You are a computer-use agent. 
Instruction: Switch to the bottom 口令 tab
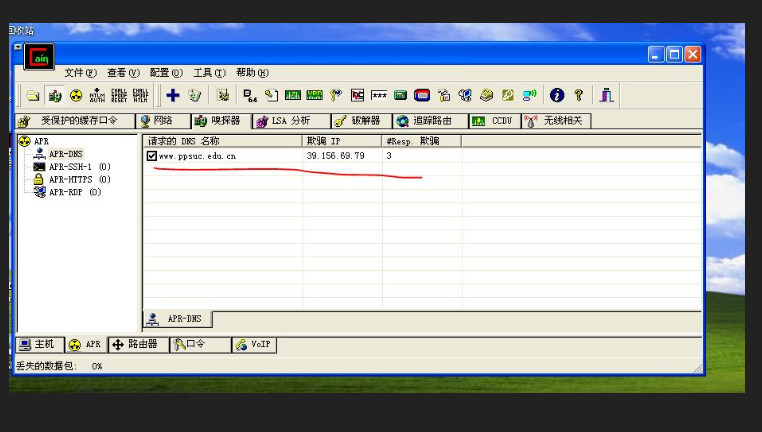pos(200,345)
